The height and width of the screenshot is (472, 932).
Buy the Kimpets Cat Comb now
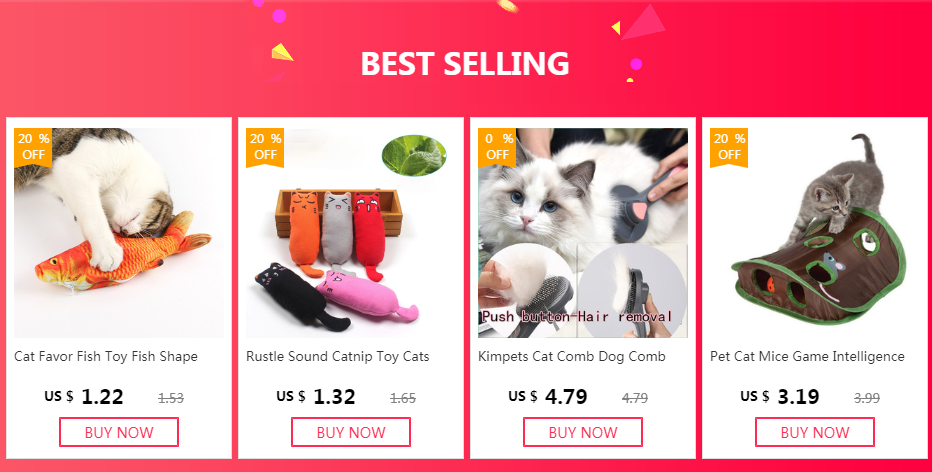[582, 432]
